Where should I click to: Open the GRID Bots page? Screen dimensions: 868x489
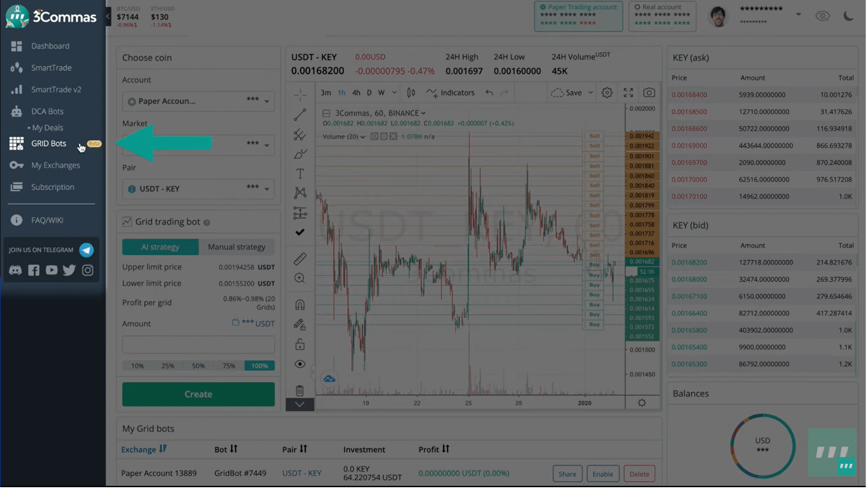(48, 144)
